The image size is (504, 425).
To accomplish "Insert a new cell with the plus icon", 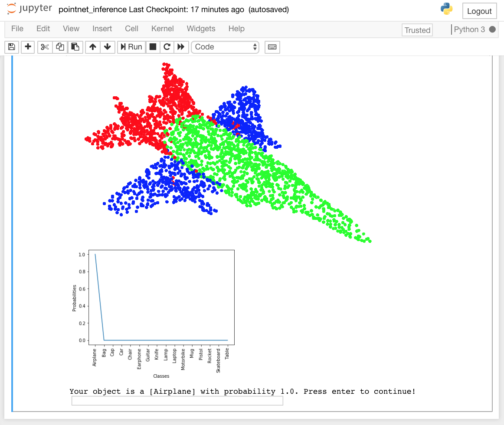I will (28, 47).
